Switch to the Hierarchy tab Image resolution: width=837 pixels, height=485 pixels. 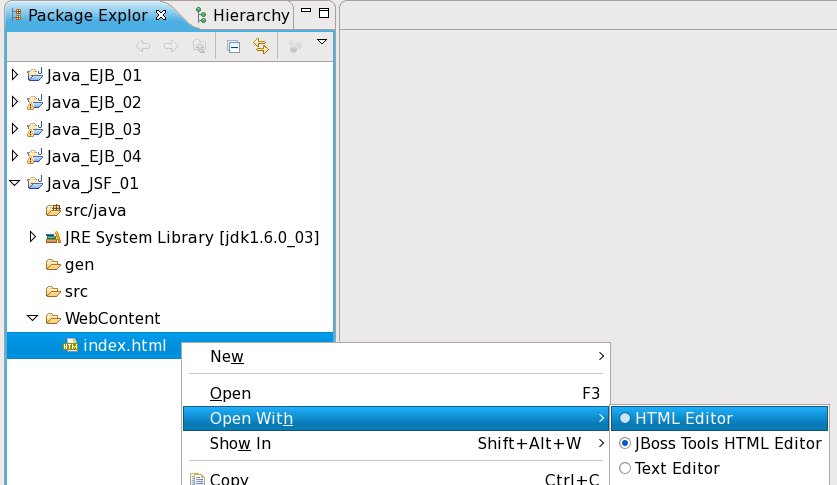[241, 15]
